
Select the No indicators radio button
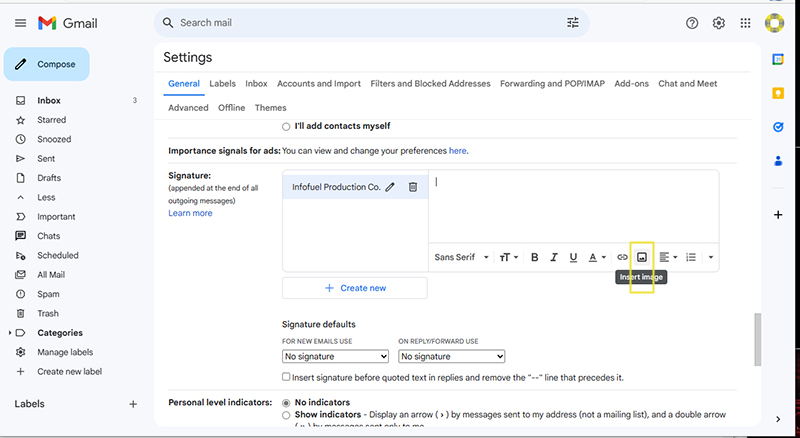pyautogui.click(x=287, y=402)
